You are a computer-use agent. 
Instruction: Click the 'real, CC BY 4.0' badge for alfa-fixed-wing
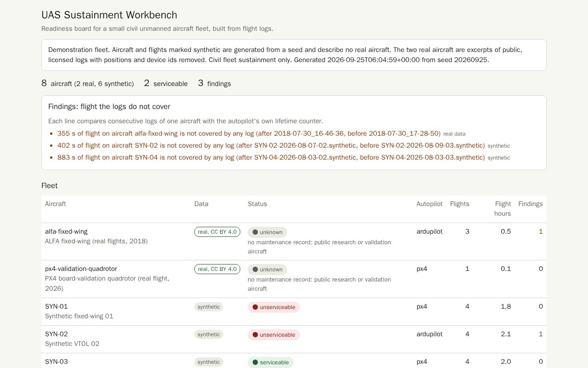tap(217, 232)
